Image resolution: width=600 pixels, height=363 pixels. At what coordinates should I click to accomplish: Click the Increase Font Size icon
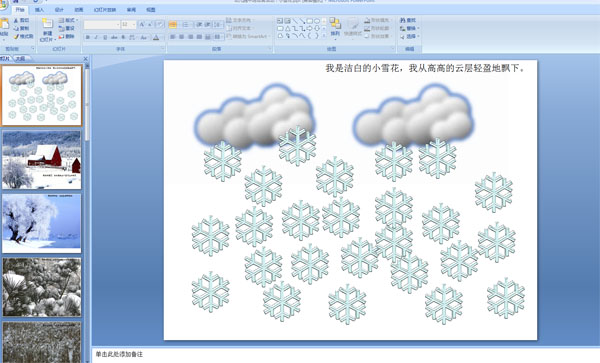(142, 24)
